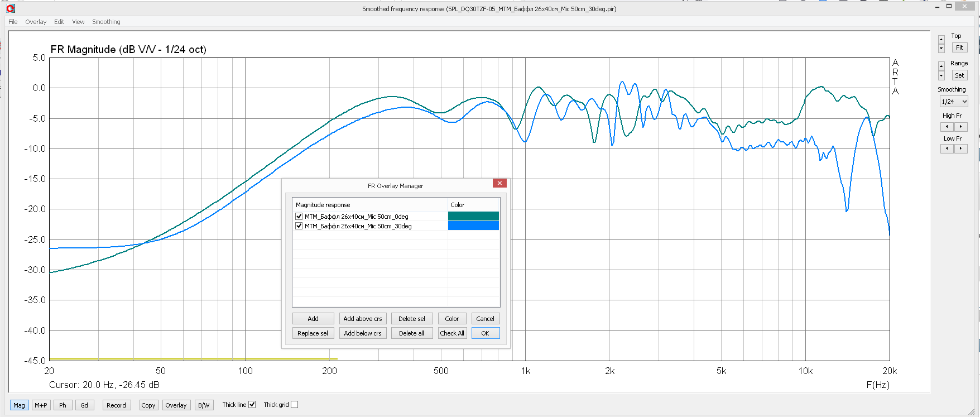Viewport: 980px width, 417px height.
Task: Click the Color button in overlay manager
Action: (x=452, y=319)
